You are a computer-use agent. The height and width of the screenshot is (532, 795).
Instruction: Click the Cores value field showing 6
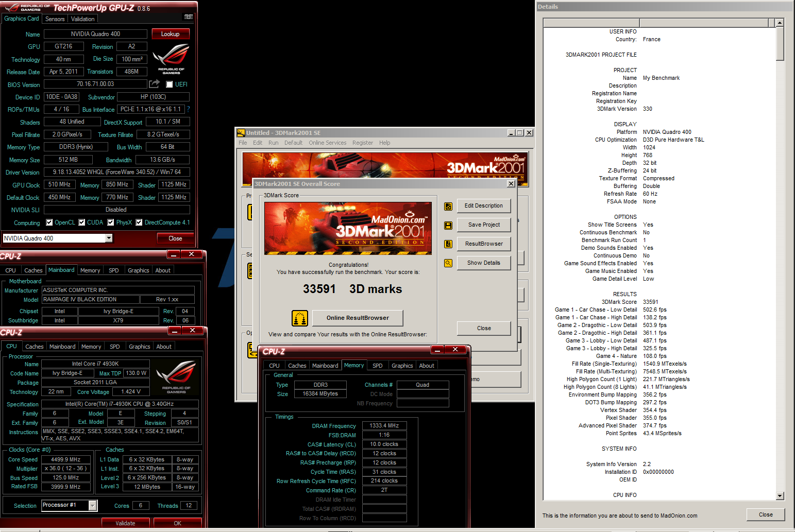pos(141,506)
